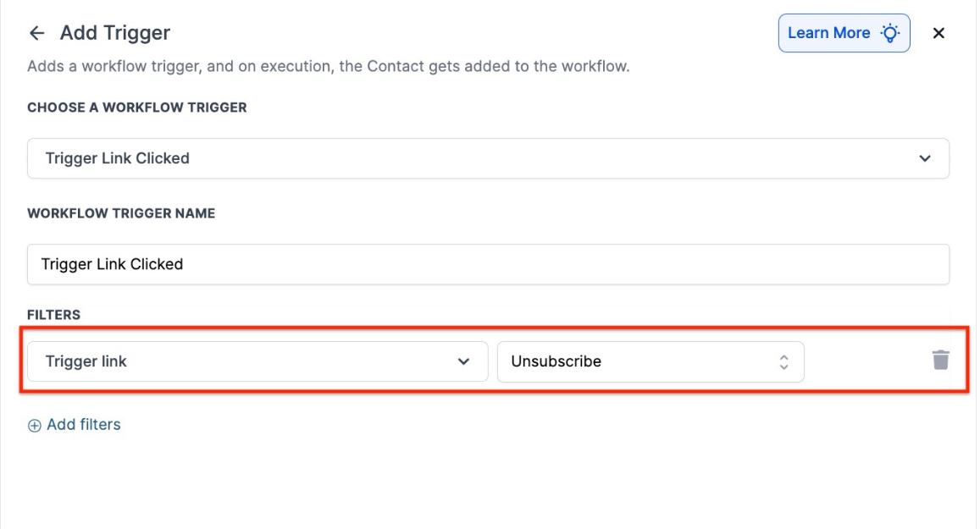Click the chevron arrow in workflow trigger dropdown

[925, 158]
